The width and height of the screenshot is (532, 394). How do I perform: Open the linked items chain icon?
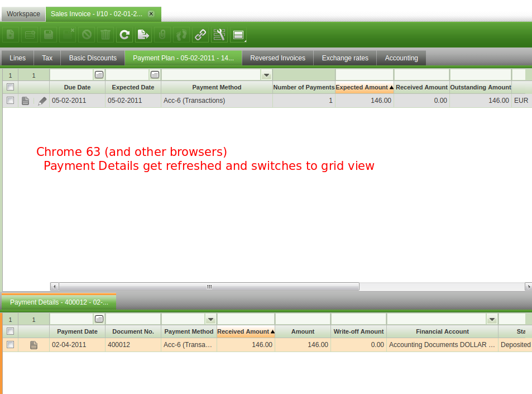200,35
